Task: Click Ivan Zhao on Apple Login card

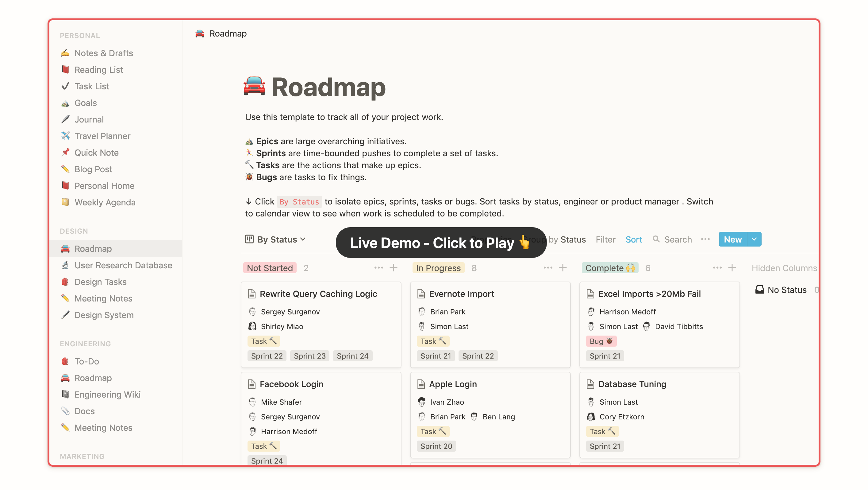Action: click(x=441, y=402)
